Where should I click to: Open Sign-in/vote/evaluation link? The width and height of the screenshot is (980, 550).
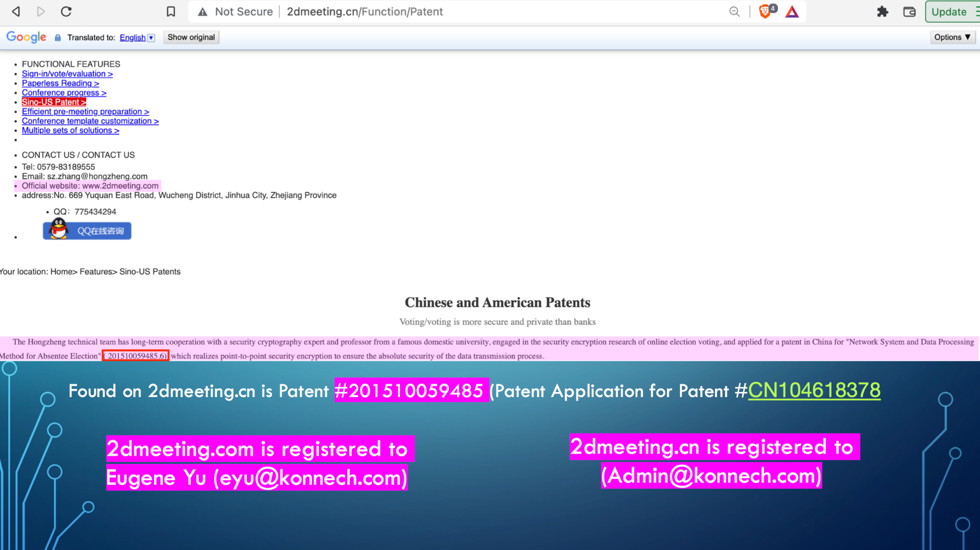pyautogui.click(x=67, y=74)
